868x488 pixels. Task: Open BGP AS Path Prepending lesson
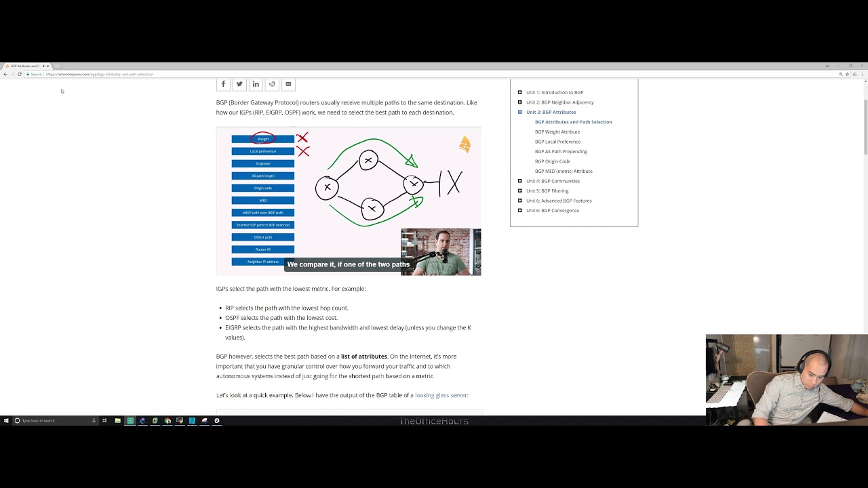point(561,151)
